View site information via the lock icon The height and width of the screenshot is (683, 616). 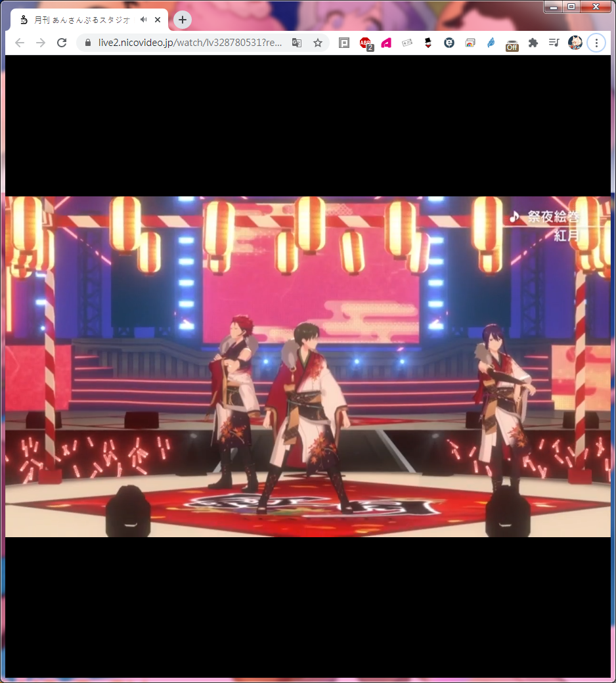pos(87,43)
